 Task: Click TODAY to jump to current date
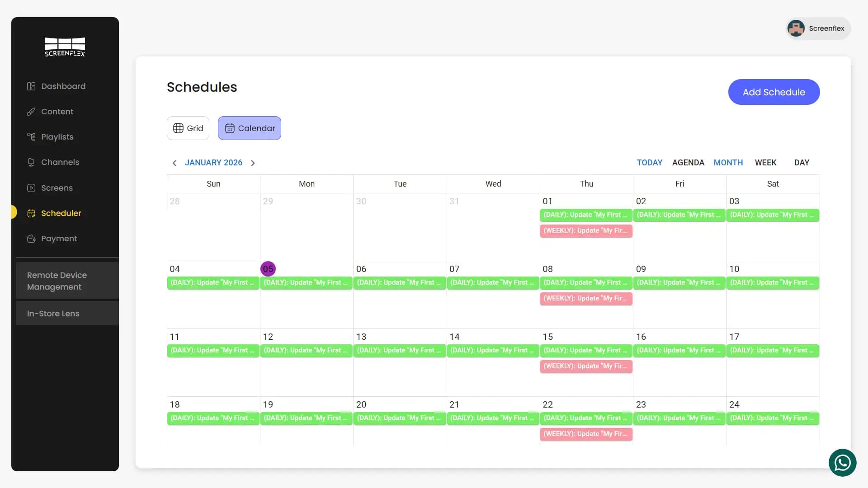pyautogui.click(x=649, y=163)
